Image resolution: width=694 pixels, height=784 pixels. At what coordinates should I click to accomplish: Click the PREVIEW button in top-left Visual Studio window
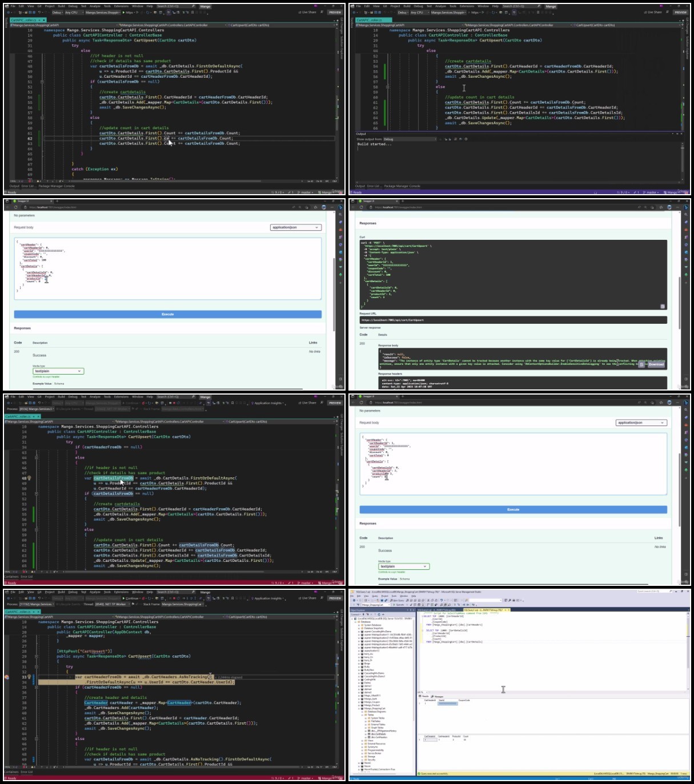335,12
